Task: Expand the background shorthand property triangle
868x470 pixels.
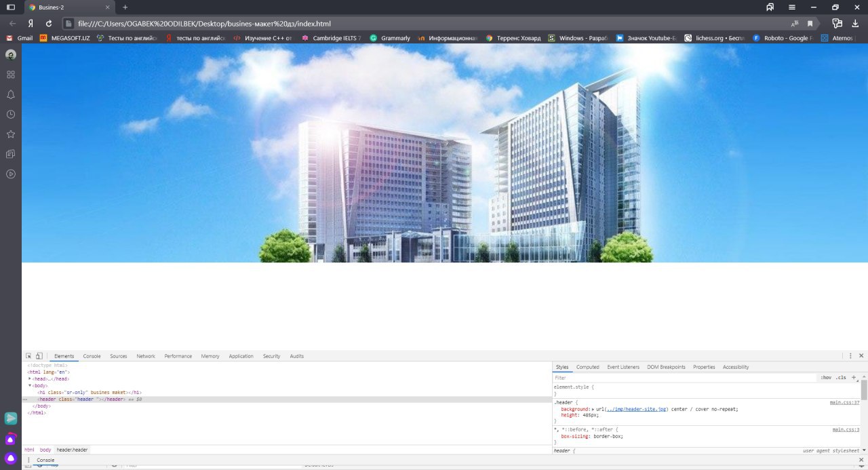Action: pyautogui.click(x=593, y=410)
